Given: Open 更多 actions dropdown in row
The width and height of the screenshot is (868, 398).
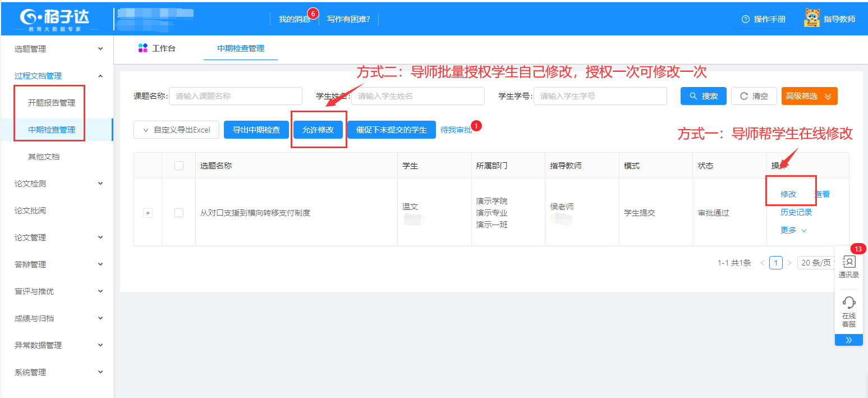Looking at the screenshot, I should pos(793,230).
